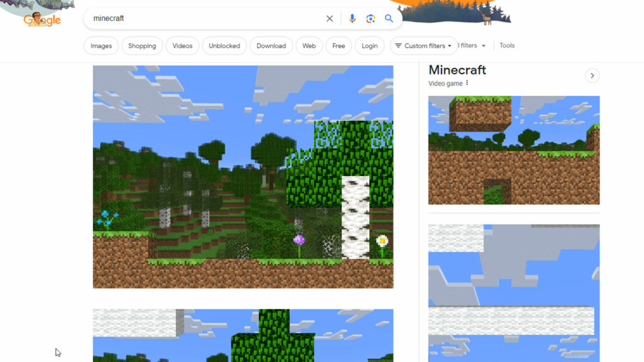Click the blue magnifier search icon

coord(389,19)
